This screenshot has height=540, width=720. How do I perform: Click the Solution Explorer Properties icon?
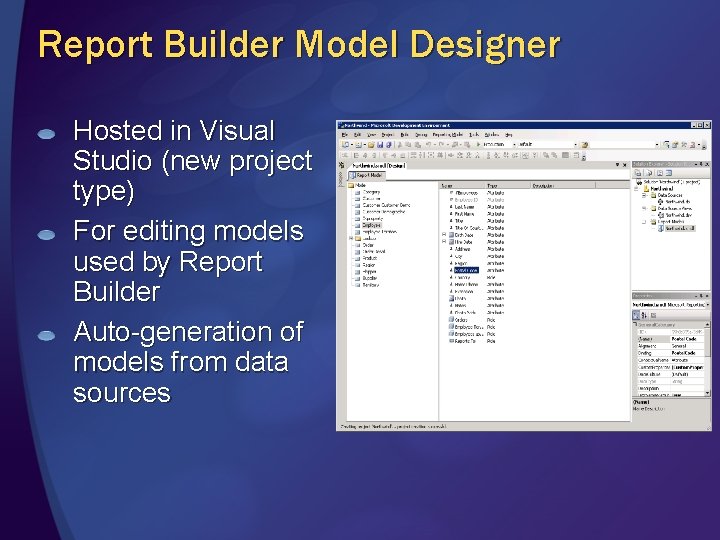(x=638, y=173)
